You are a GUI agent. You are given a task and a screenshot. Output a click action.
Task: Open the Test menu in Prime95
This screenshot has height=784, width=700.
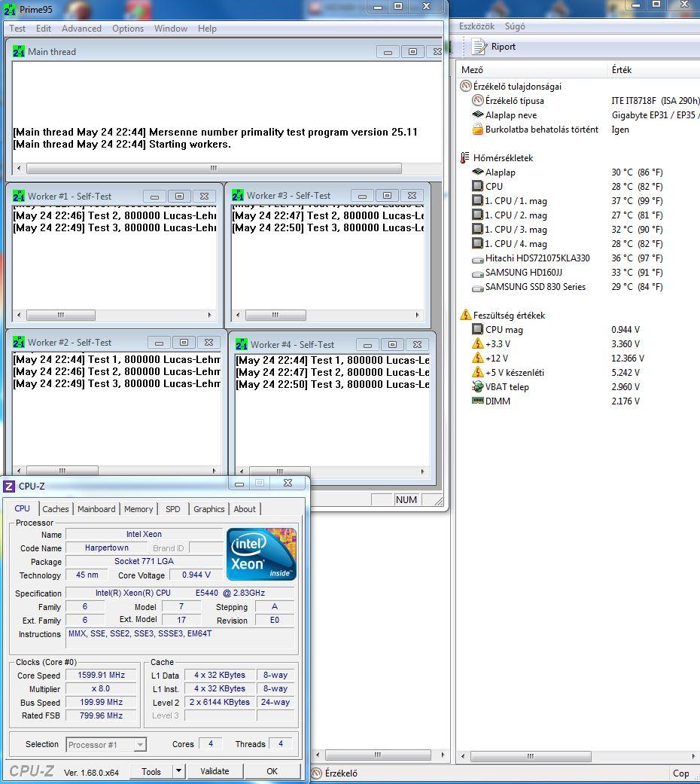tap(17, 29)
